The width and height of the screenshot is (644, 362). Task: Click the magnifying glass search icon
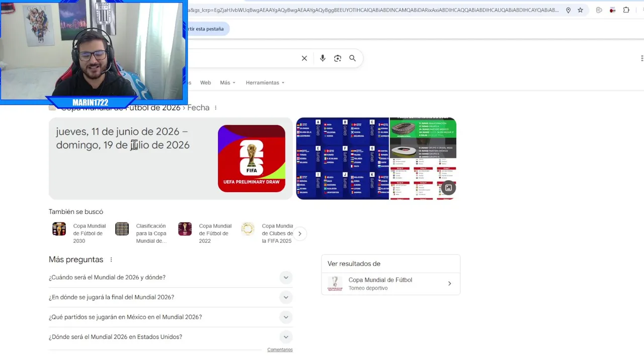pos(353,58)
